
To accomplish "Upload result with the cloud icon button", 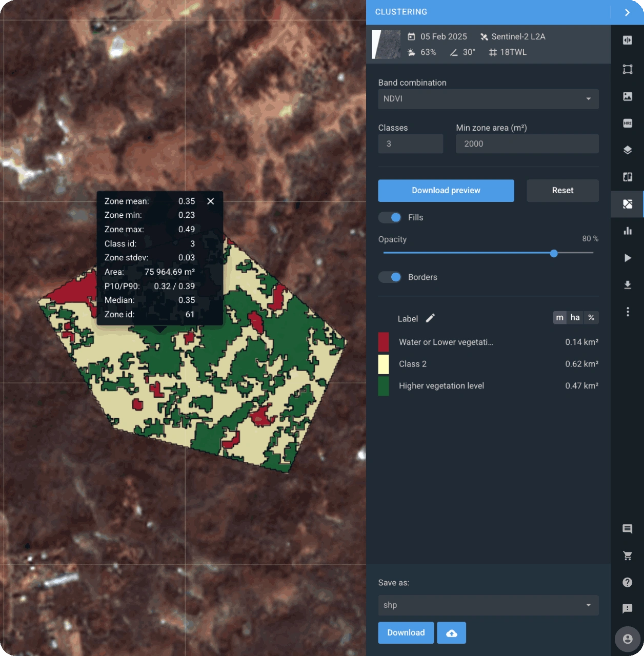I will [x=451, y=633].
